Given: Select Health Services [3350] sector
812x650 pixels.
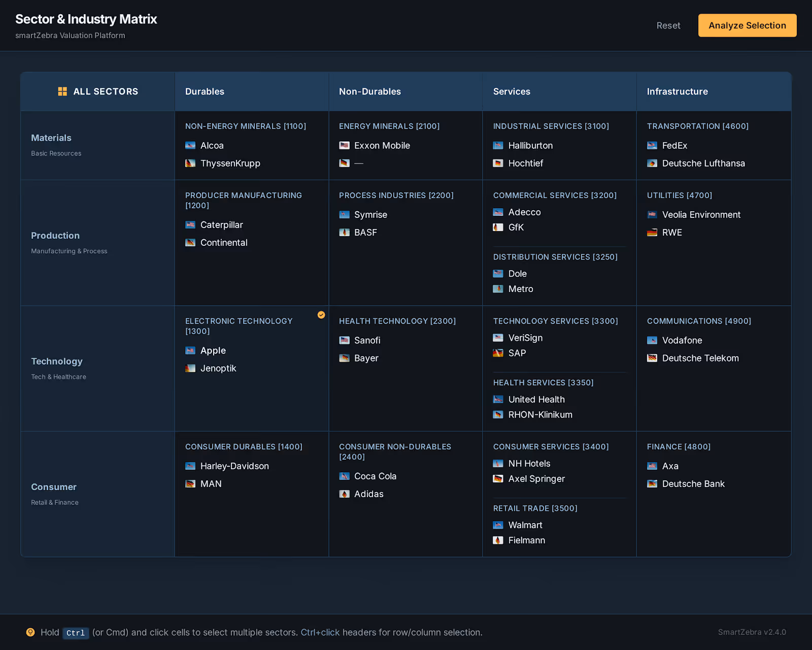Looking at the screenshot, I should click(559, 399).
